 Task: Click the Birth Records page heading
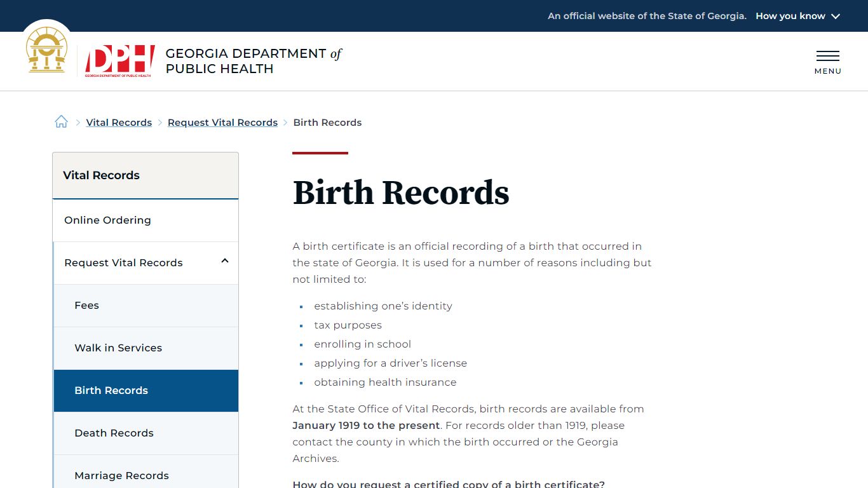click(400, 193)
